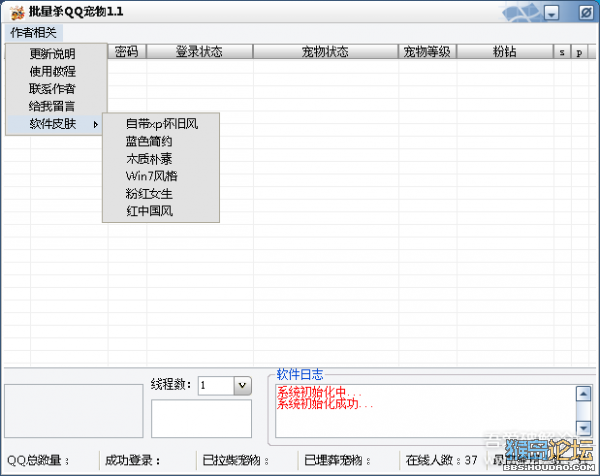This screenshot has width=600, height=476.
Task: Sort by 登录状态 column header
Action: tap(199, 52)
